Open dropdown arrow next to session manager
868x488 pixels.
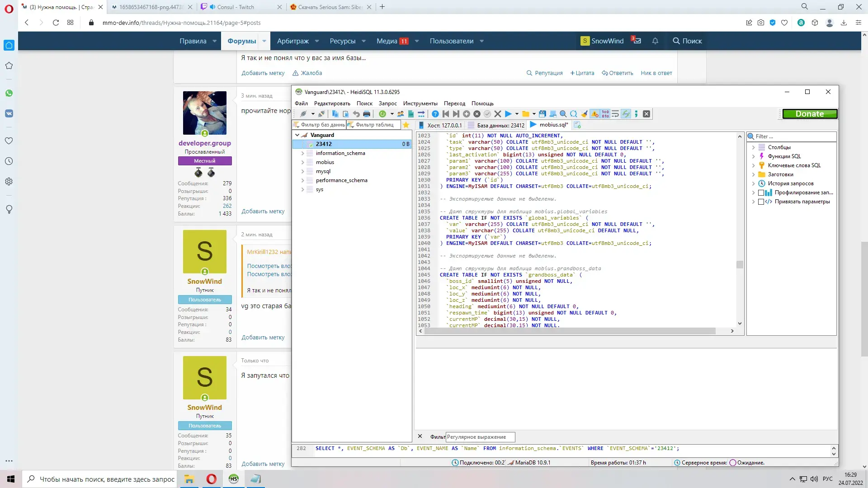click(x=312, y=114)
